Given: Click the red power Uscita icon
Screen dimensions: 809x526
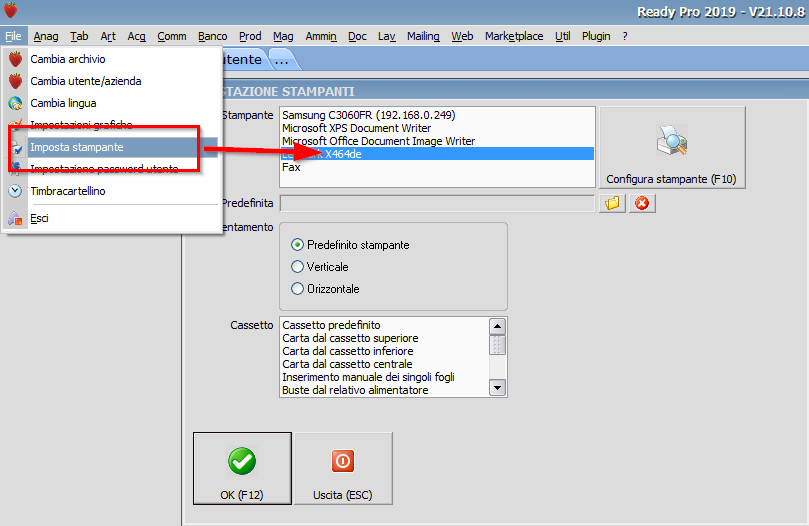Looking at the screenshot, I should click(x=343, y=461).
